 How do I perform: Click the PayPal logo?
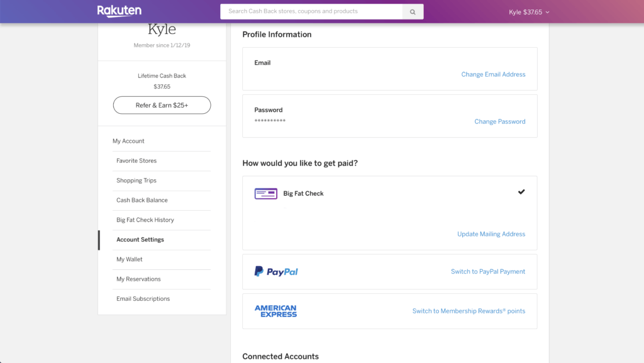point(276,271)
